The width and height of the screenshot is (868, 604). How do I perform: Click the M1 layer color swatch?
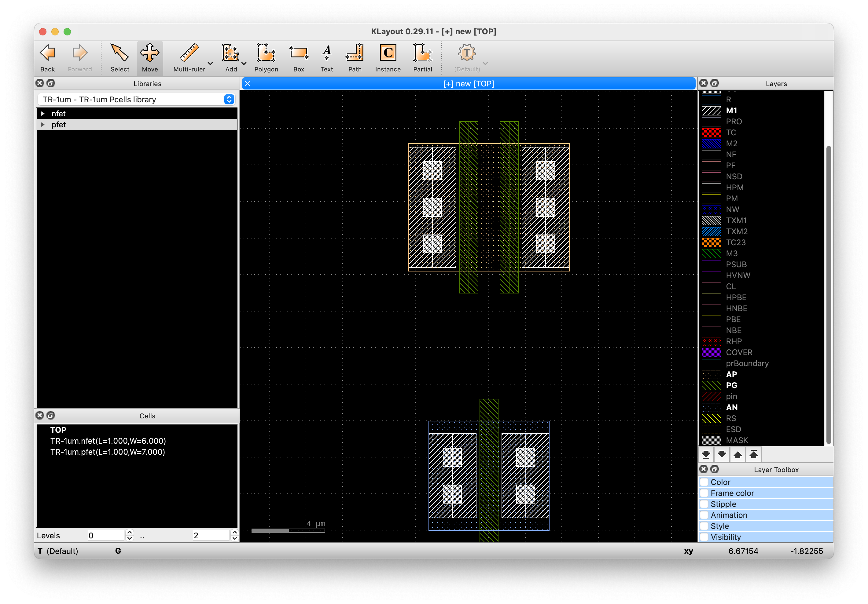pos(712,111)
